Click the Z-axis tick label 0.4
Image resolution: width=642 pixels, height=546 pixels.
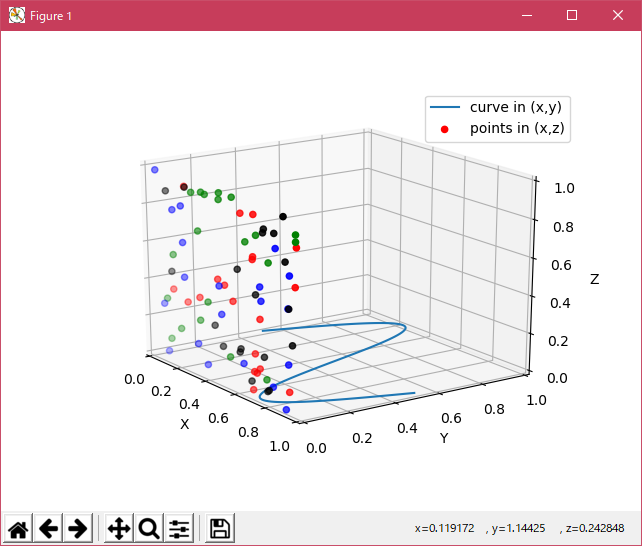point(560,303)
